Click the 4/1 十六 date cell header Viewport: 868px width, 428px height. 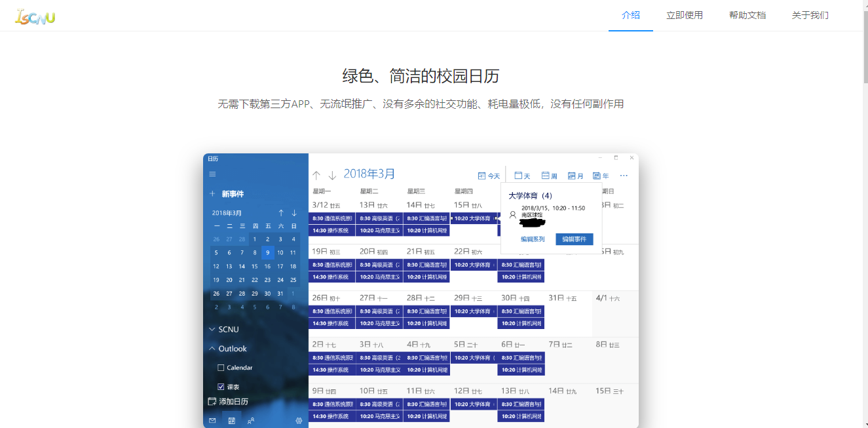pyautogui.click(x=607, y=298)
